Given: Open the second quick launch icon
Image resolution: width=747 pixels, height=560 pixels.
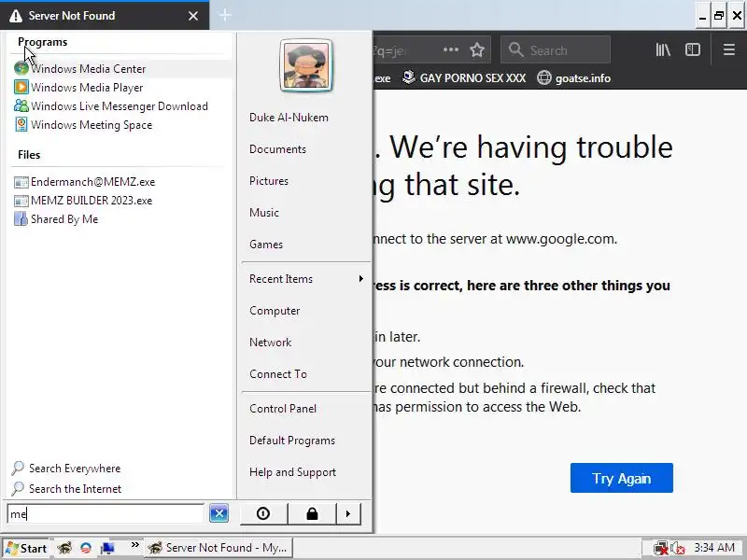Looking at the screenshot, I should tap(86, 548).
